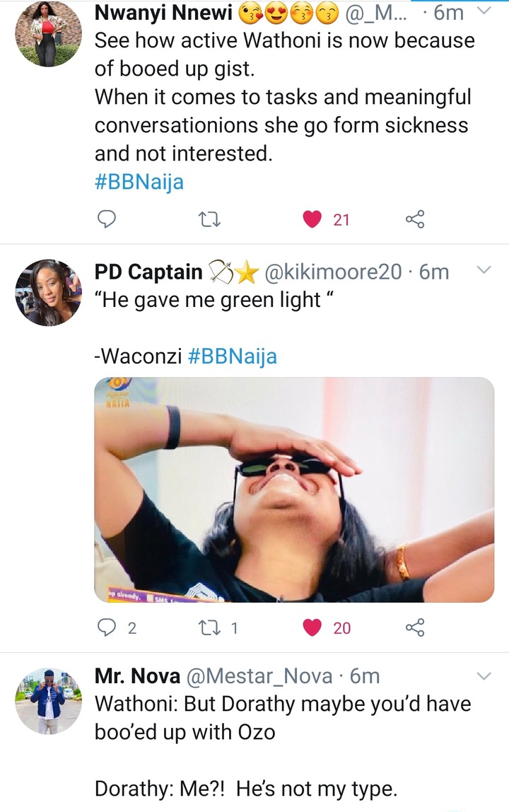Retweet Nwanyi Nnewi's Wathoni tweet

pos(210,220)
